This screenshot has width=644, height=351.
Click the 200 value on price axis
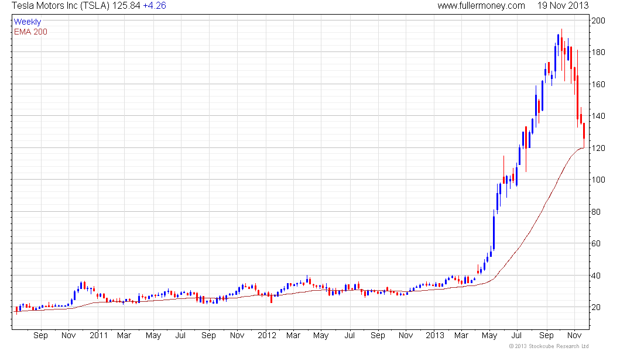pos(598,20)
